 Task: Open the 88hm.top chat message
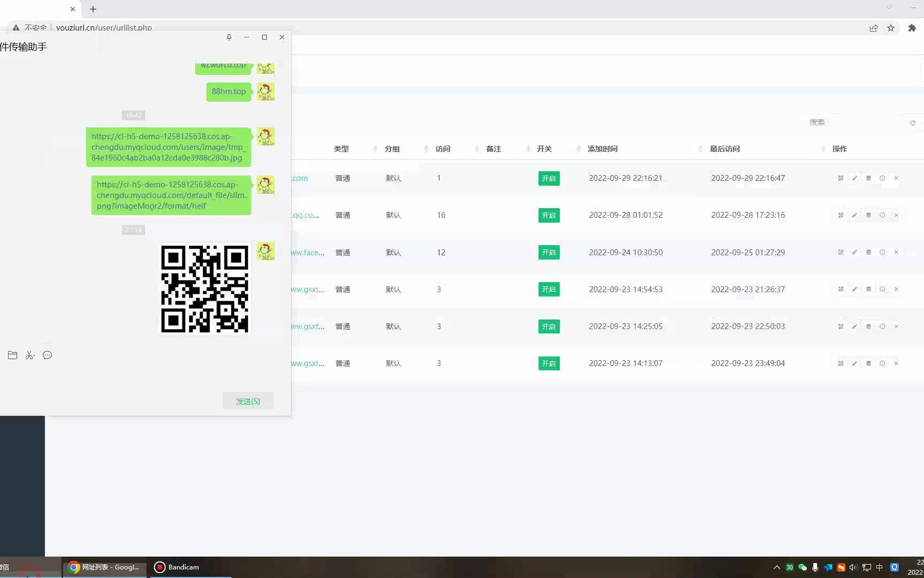(x=229, y=92)
